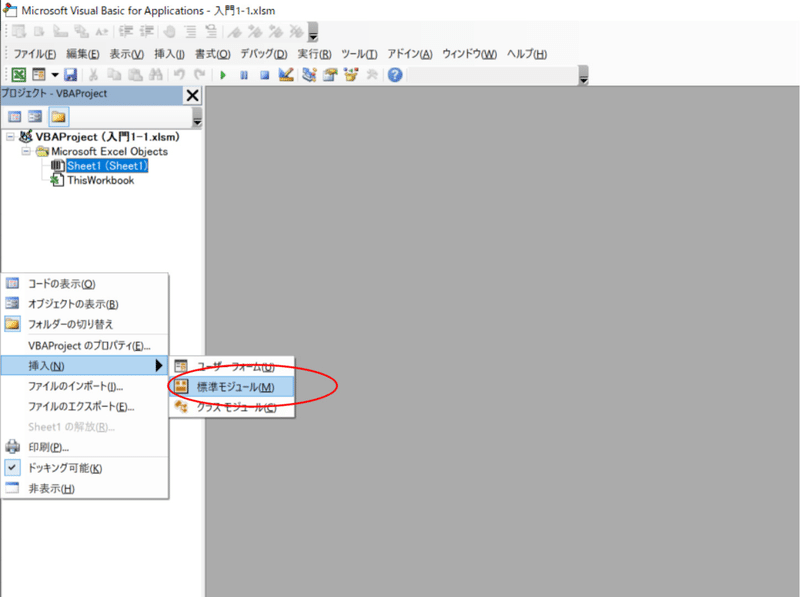This screenshot has width=800, height=597.
Task: Open Edit toolbar options overflow arrow
Action: 313,32
